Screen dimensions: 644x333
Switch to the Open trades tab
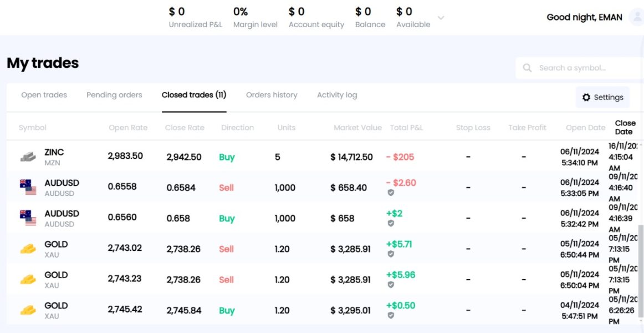tap(44, 95)
